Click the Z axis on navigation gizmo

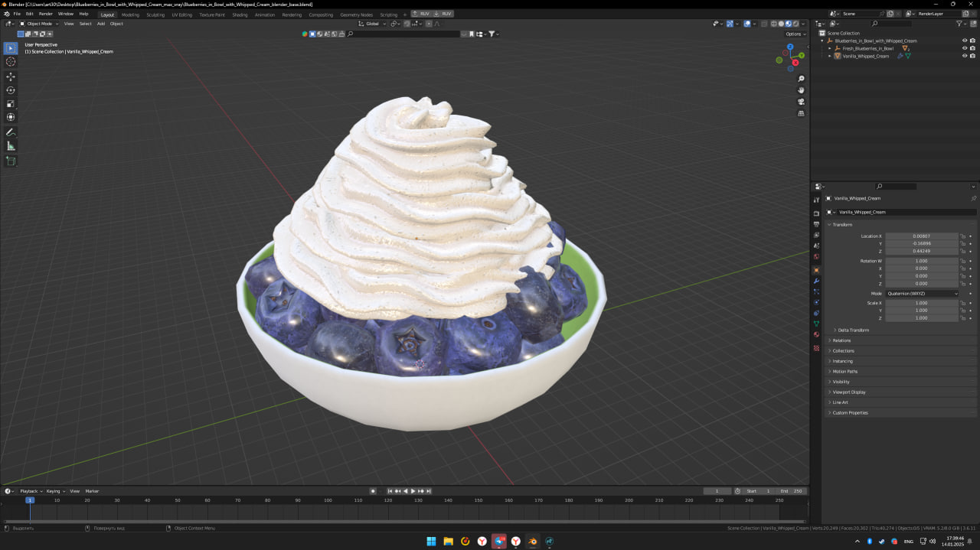tap(790, 47)
